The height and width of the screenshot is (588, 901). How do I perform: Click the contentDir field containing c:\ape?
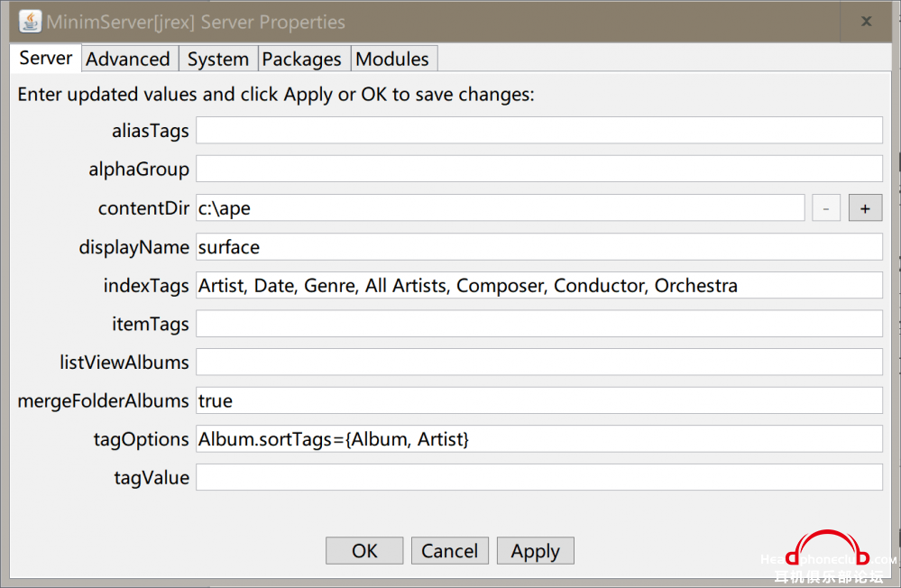(500, 207)
